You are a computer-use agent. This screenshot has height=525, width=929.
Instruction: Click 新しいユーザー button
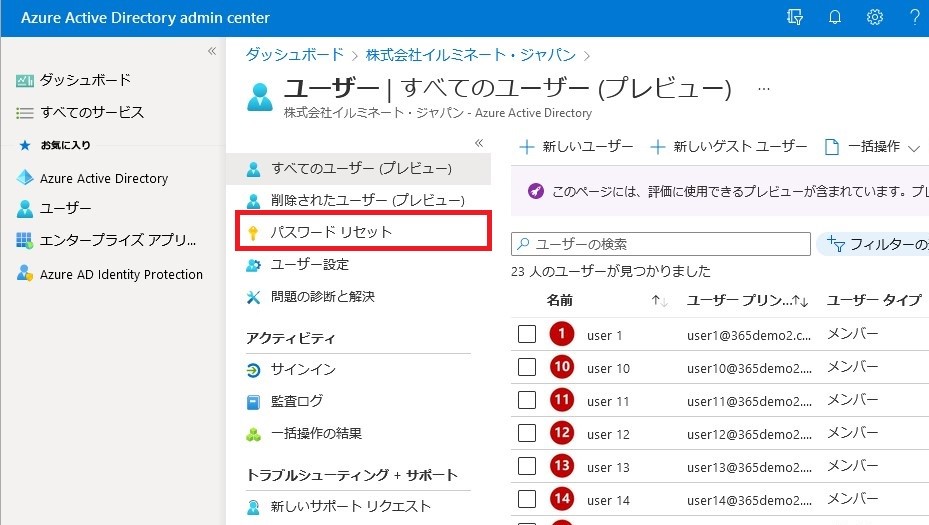point(576,146)
